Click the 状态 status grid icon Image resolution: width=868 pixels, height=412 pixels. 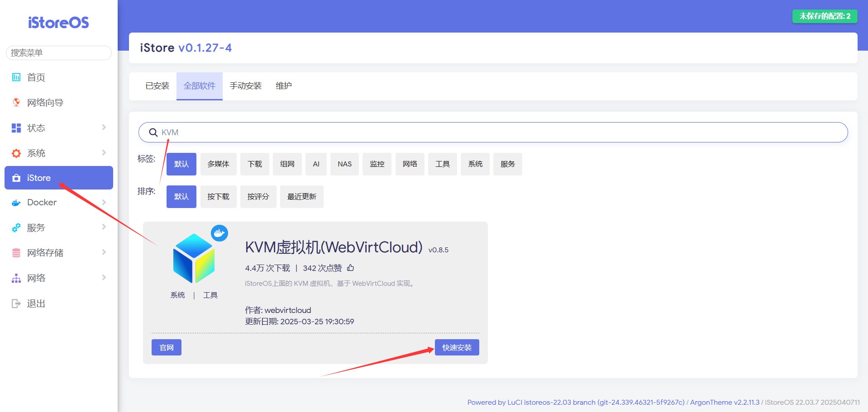(x=16, y=128)
